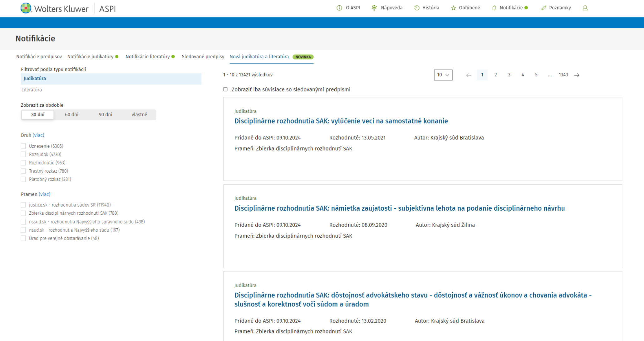Open the Sledované predpisy tab

pyautogui.click(x=203, y=56)
